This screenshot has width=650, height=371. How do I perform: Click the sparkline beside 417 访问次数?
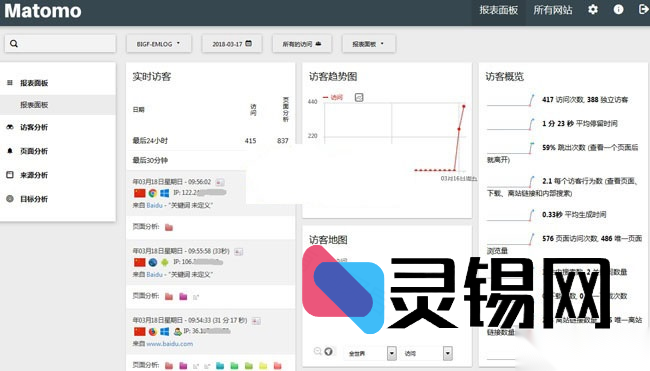pyautogui.click(x=511, y=100)
